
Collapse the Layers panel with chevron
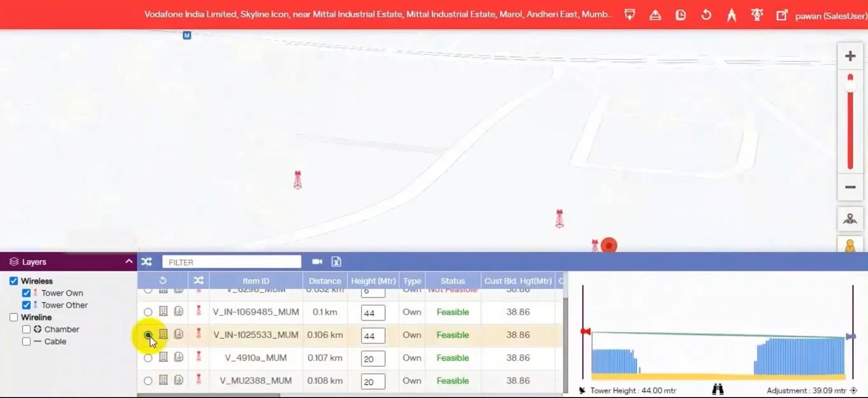129,261
